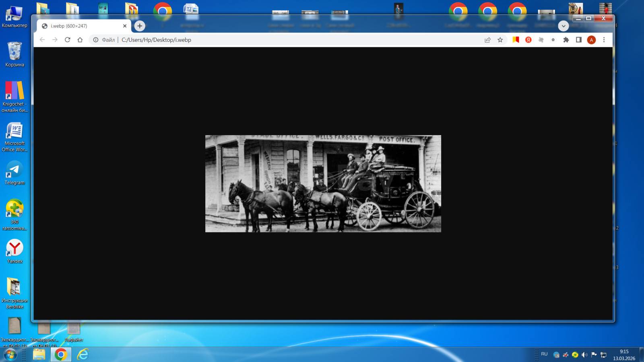Screen dimensions: 644x362
Task: Reload the page with the refresh icon
Action: pos(67,40)
